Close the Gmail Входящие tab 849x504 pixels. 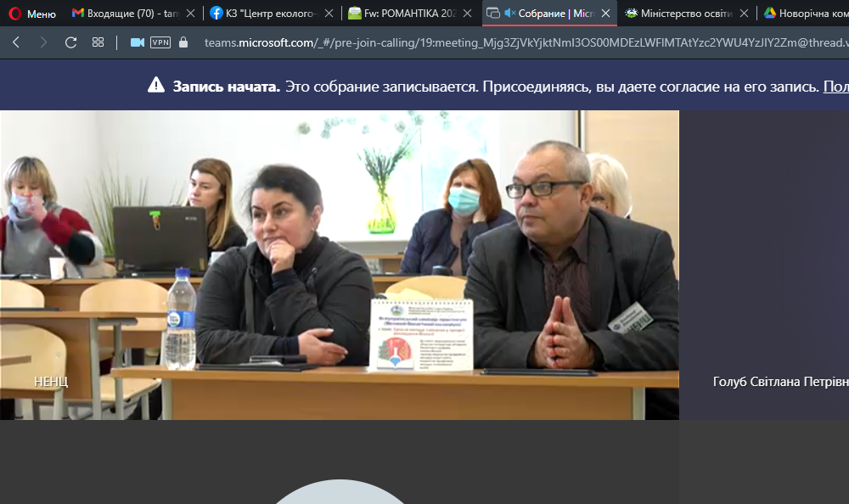point(190,13)
